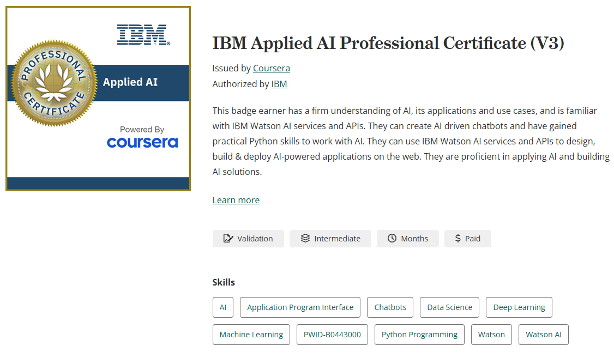614x364 pixels.
Task: Select the Chatbots skill tag
Action: [390, 307]
